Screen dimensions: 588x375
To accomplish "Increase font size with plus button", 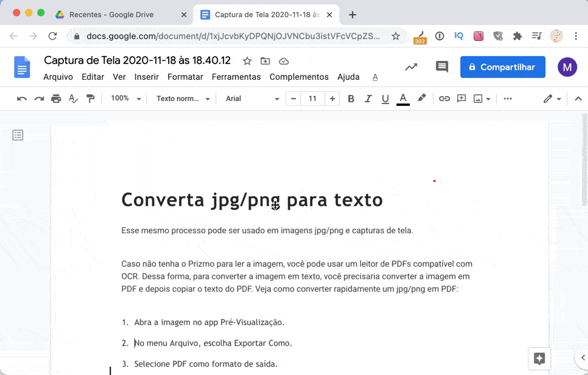I will tap(332, 99).
